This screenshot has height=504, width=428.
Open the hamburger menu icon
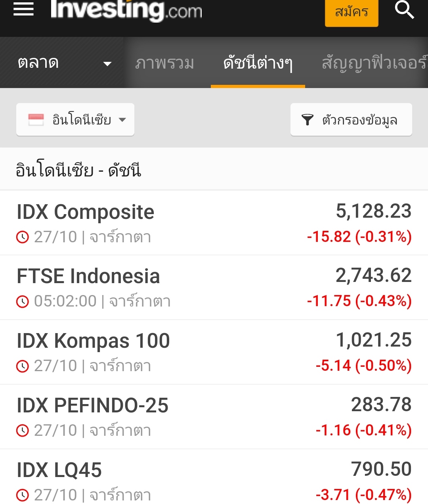tap(23, 9)
